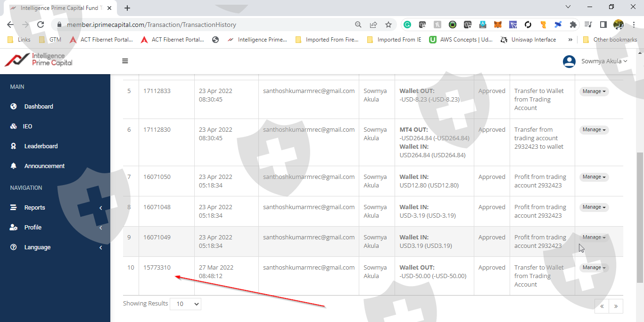
Task: Bookmark page with star icon
Action: [388, 25]
